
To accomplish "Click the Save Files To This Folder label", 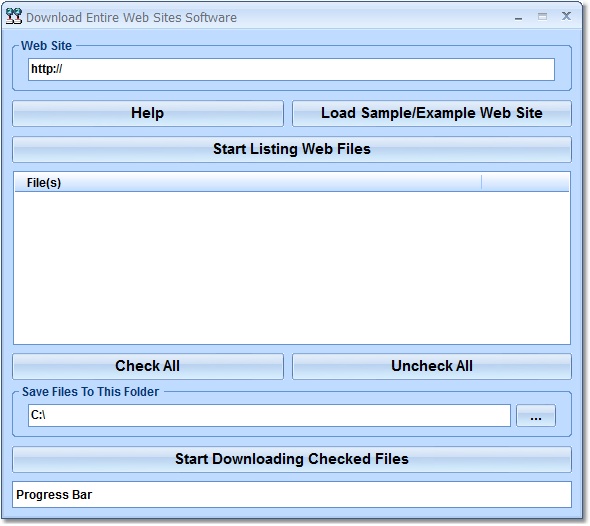I will (90, 392).
